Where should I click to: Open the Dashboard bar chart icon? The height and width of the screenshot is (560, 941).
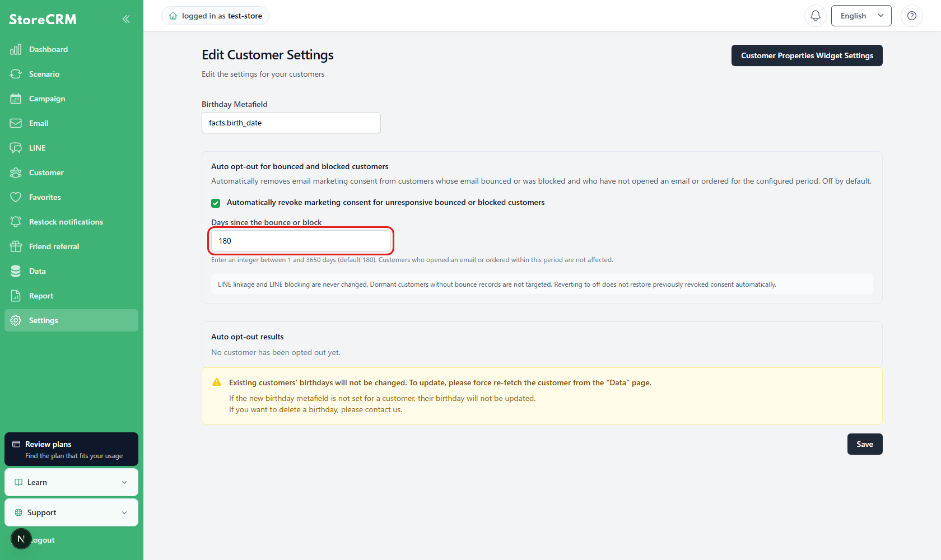[16, 49]
